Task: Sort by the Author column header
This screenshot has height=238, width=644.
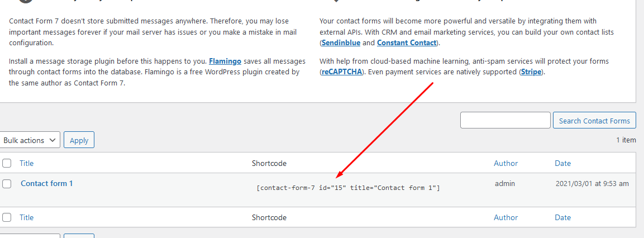Action: (506, 163)
